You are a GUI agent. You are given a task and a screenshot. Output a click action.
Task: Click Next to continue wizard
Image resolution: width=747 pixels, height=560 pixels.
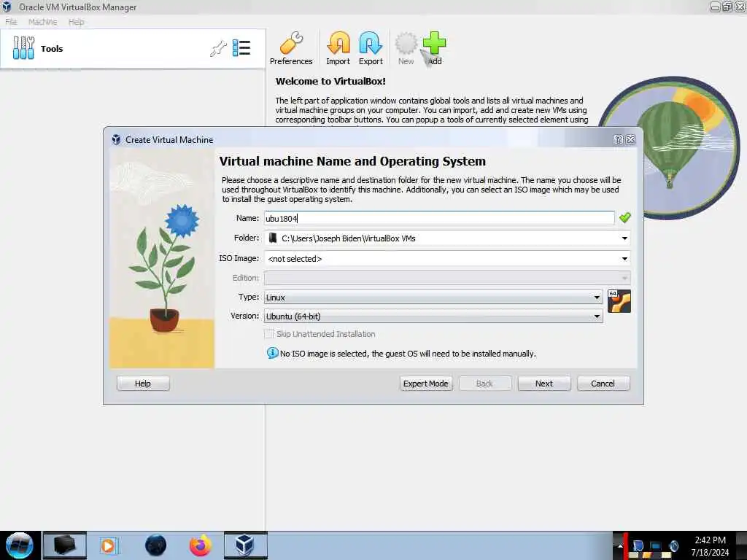pos(544,384)
